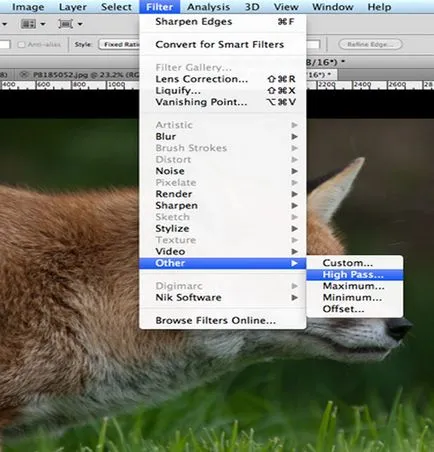Click the Refine Edge button
The width and height of the screenshot is (434, 452).
370,44
